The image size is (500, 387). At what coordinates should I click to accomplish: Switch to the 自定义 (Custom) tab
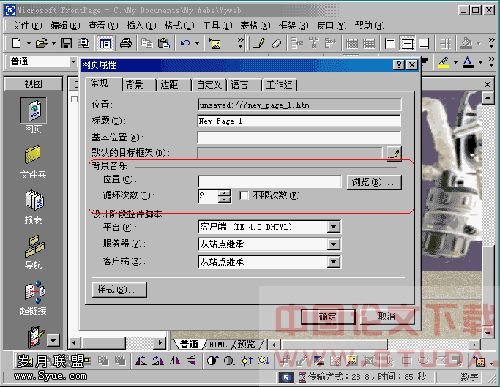click(209, 85)
